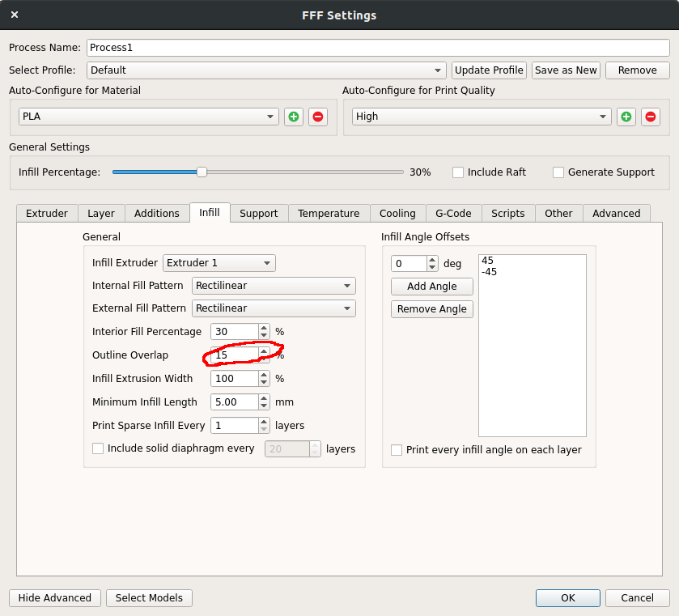Decrease the Interior Fill Percentage value
This screenshot has height=616, width=679.
pyautogui.click(x=264, y=336)
